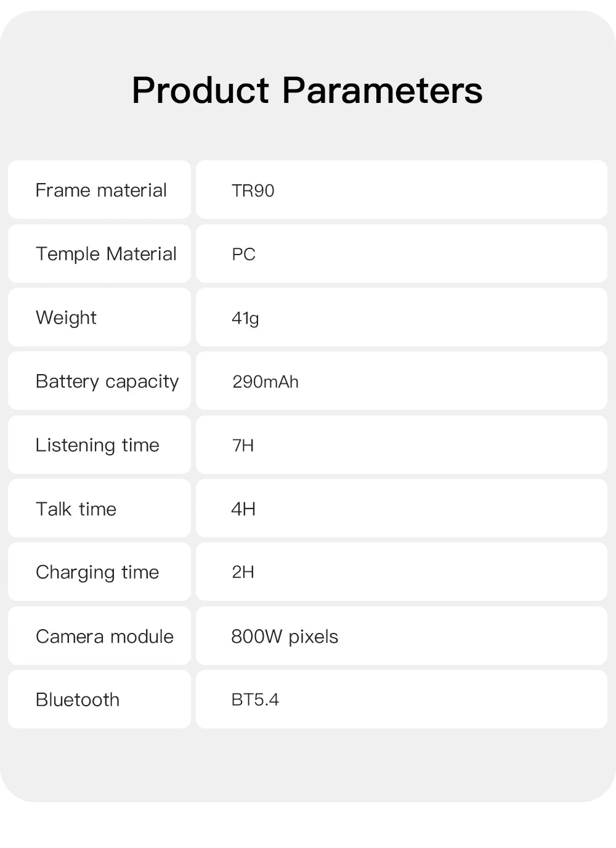Click the TR90 value text
This screenshot has width=616, height=848.
[253, 190]
